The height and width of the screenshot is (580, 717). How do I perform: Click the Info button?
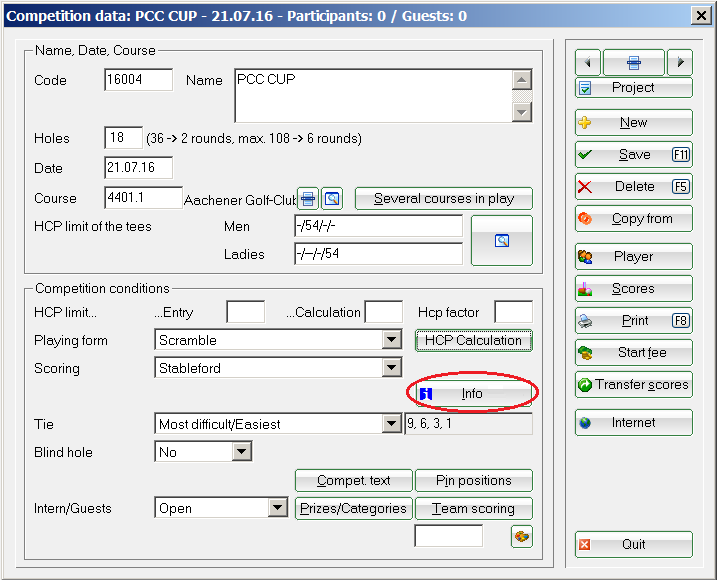point(473,394)
